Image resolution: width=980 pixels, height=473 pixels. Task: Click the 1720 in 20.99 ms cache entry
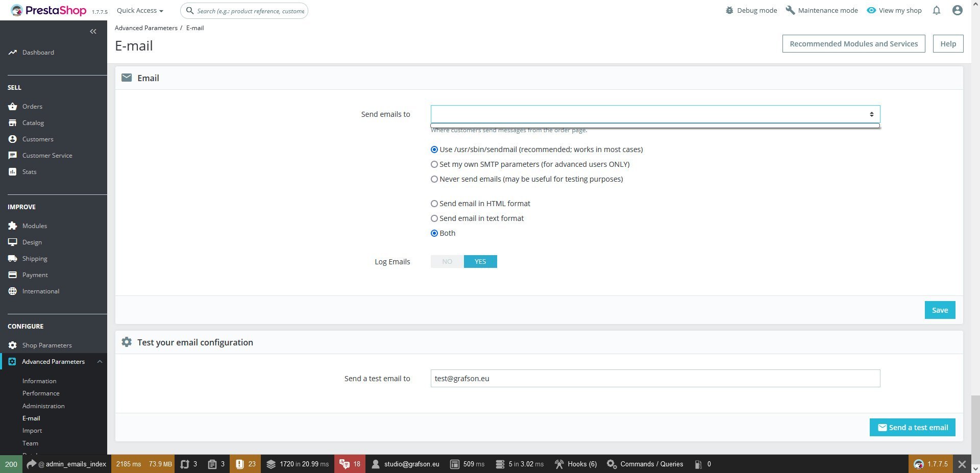298,464
